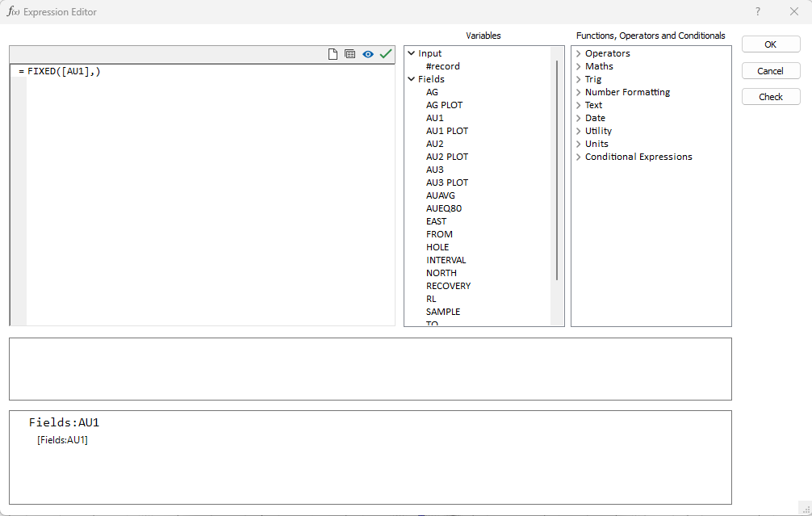812x516 pixels.
Task: Toggle the blue eye preview icon
Action: tap(368, 54)
